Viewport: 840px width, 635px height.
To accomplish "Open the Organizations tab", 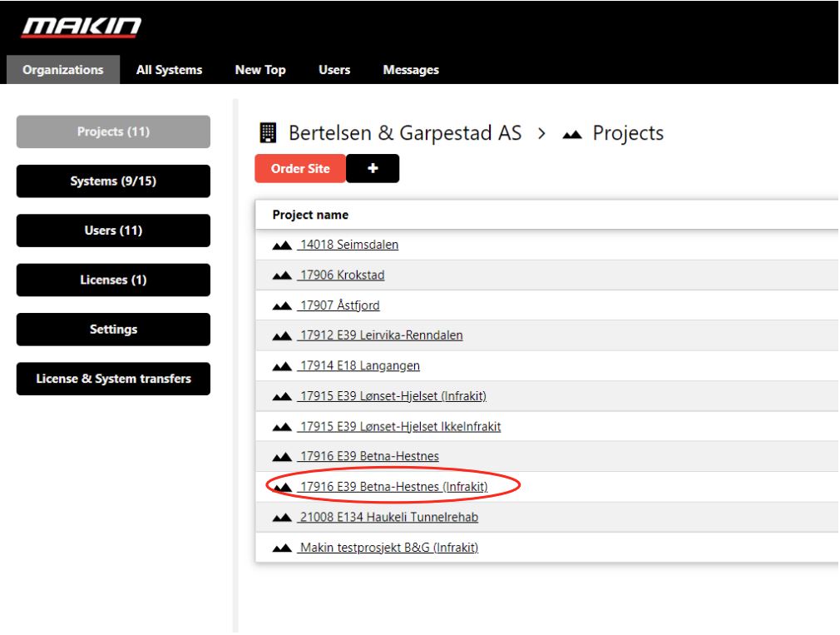I will point(63,70).
